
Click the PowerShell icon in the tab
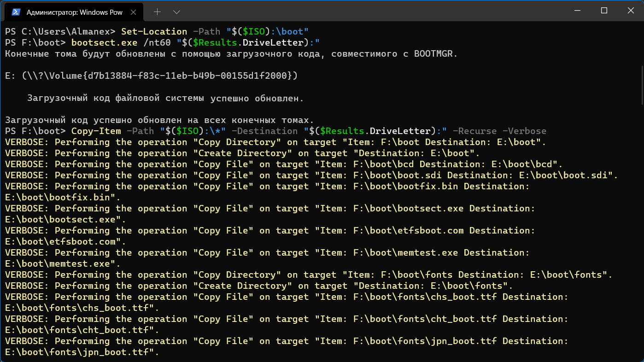(16, 12)
